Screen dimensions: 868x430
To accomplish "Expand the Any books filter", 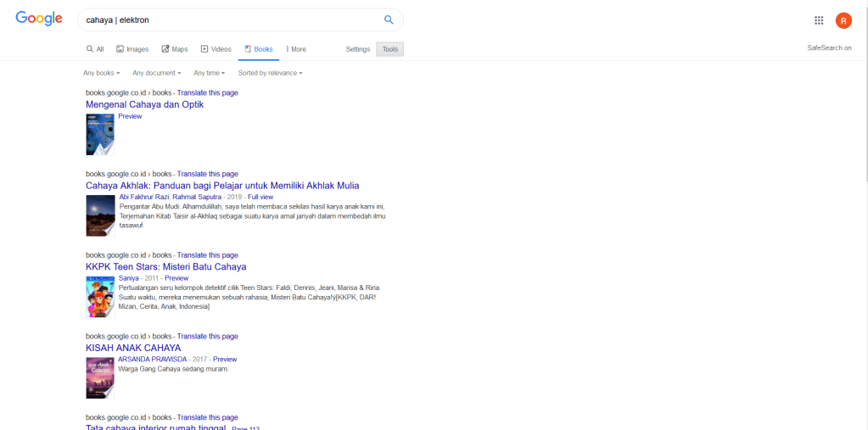I will point(101,73).
